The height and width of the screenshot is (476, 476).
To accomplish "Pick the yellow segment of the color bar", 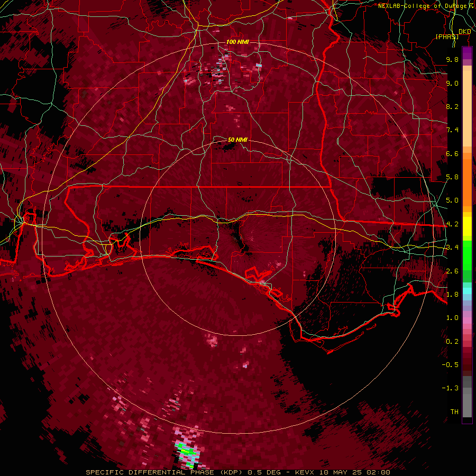I will click(x=467, y=227).
